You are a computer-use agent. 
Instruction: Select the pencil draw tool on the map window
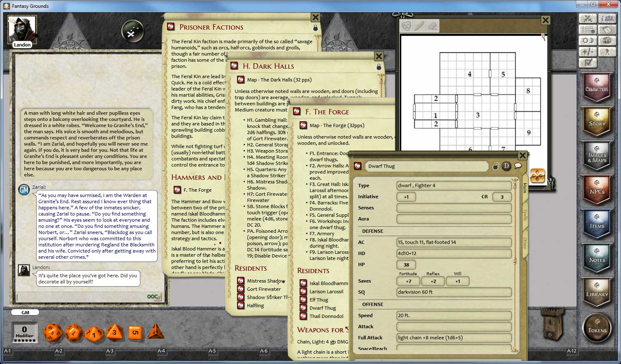click(419, 26)
